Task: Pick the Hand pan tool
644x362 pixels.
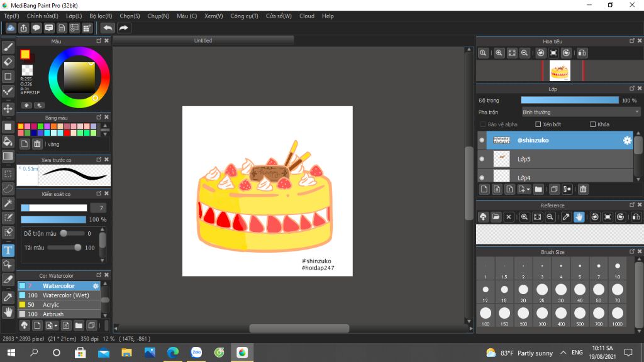Action: pos(8,311)
